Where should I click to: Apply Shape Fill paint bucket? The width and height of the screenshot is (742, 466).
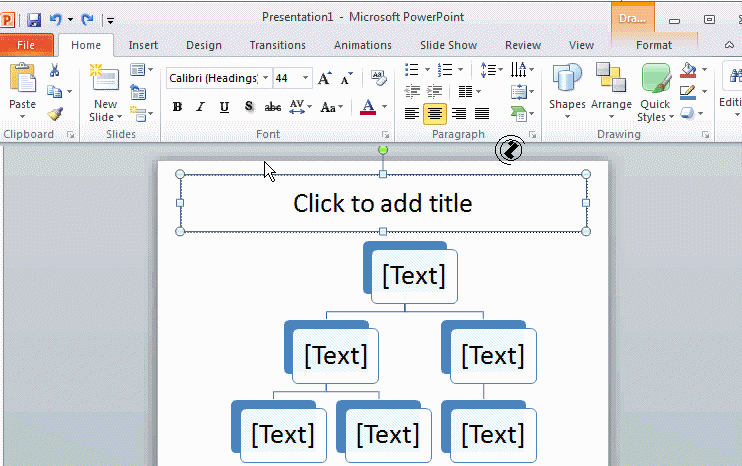tap(689, 70)
